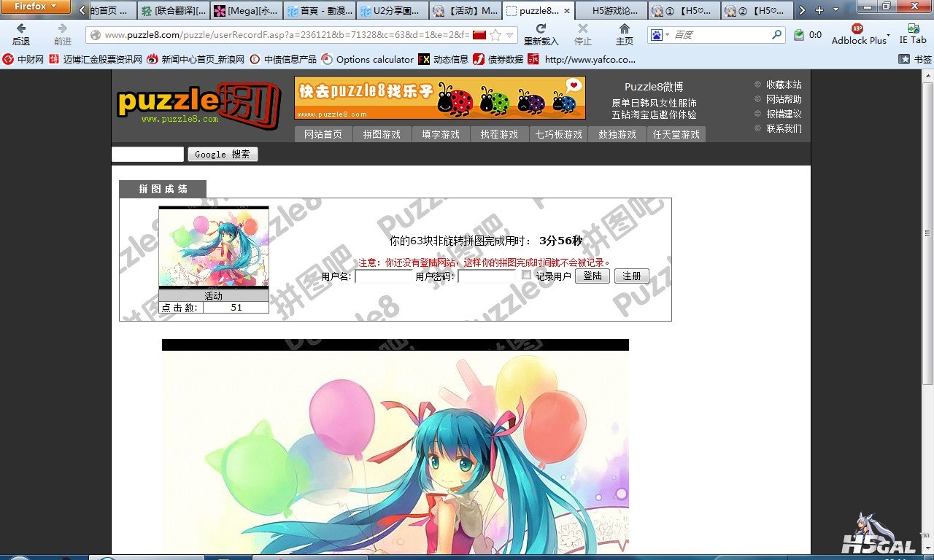
Task: Click the 登陆 login button
Action: click(593, 276)
